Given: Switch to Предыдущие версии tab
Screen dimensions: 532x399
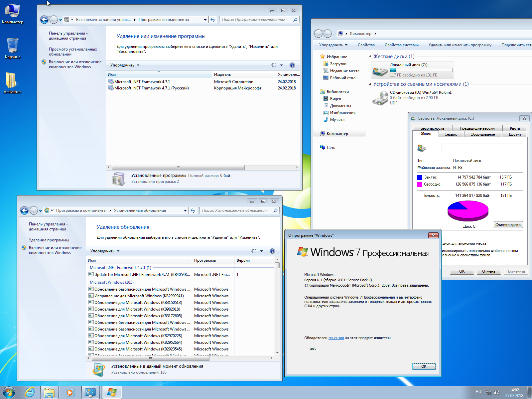Looking at the screenshot, I should tap(477, 128).
